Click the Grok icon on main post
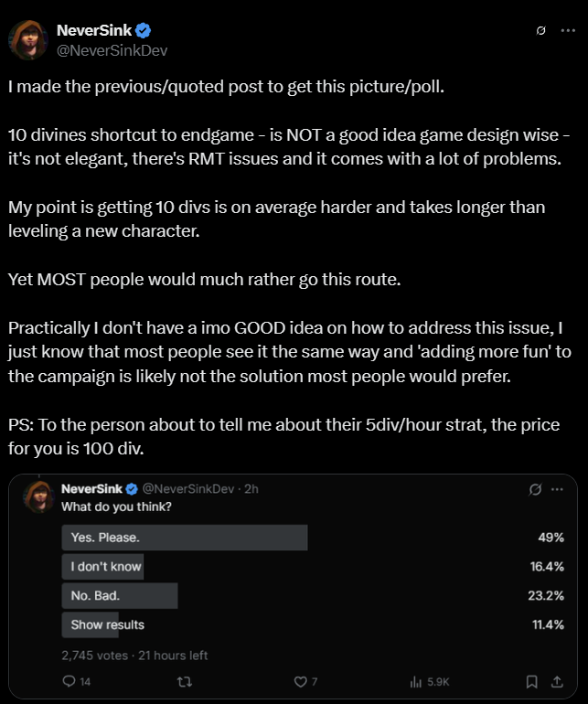 click(540, 30)
